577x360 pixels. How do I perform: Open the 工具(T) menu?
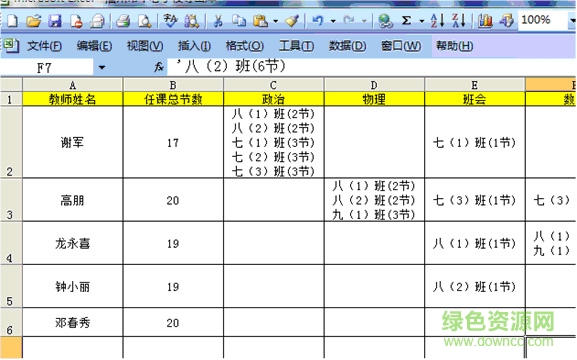[x=296, y=46]
